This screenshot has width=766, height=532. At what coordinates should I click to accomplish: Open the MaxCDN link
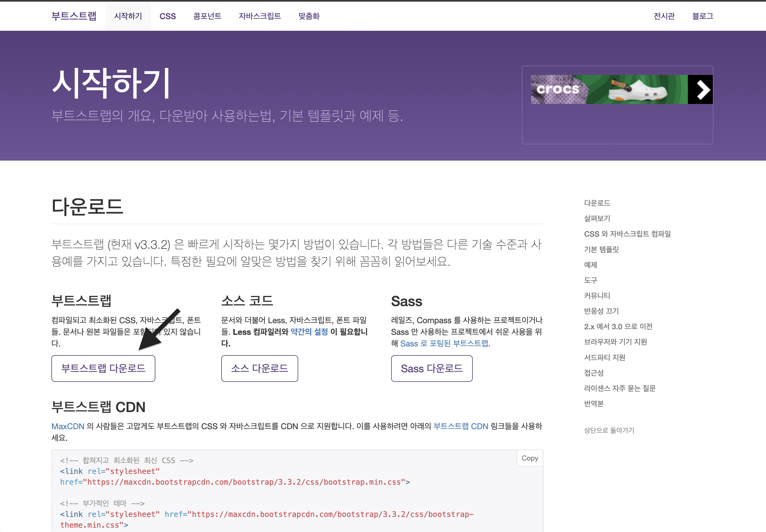point(68,426)
